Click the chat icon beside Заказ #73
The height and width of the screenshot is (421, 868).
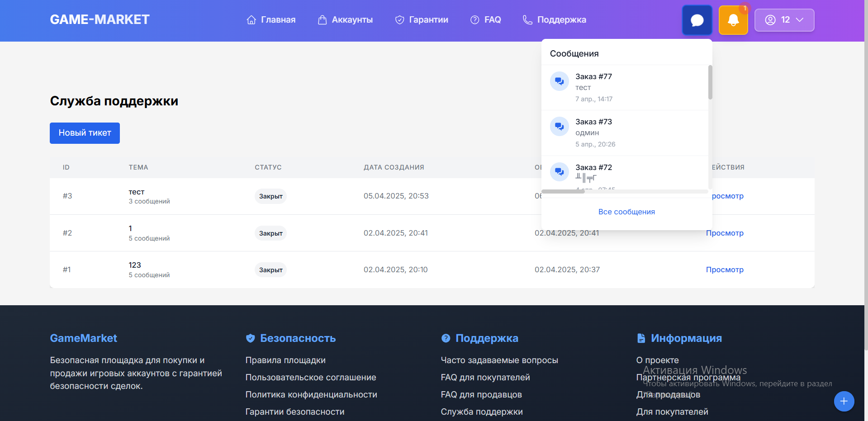click(x=560, y=127)
